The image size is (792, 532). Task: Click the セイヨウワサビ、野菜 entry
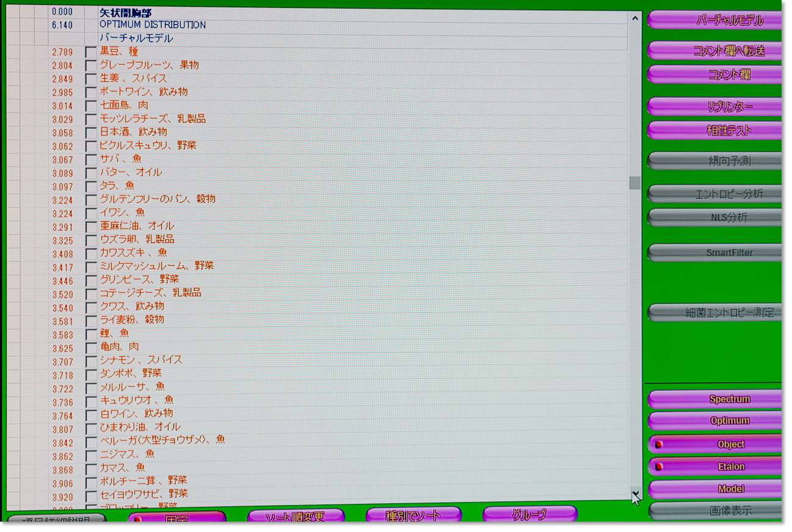pos(144,494)
